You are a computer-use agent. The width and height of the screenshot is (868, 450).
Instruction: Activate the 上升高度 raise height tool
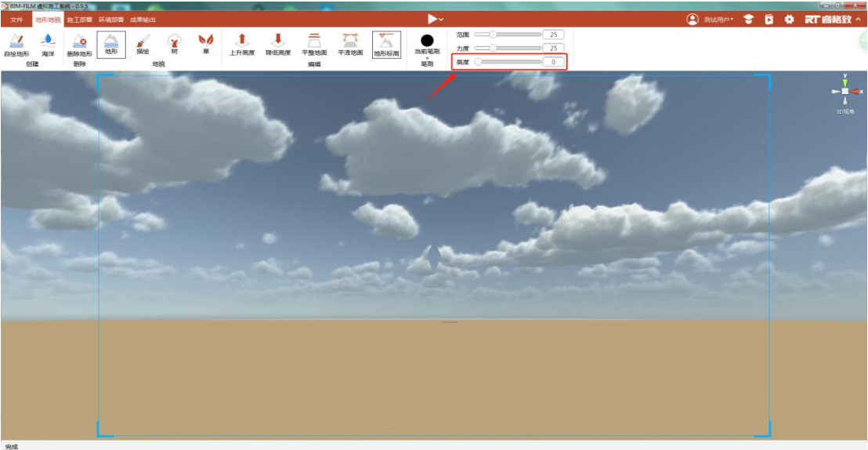click(242, 45)
